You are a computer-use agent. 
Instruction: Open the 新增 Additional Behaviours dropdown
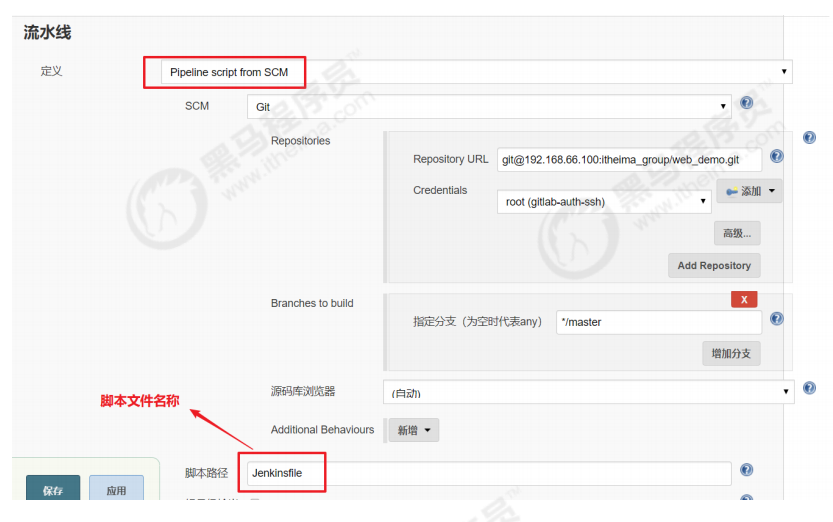tap(414, 430)
